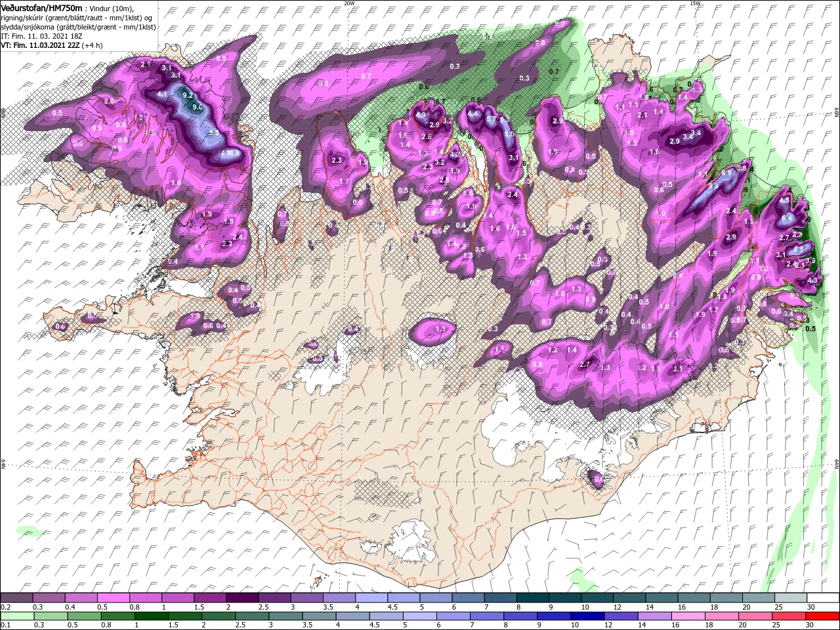The height and width of the screenshot is (630, 840).
Task: Click the IT: Fim. 11. 03. 2021 18Z line
Action: pos(41,36)
